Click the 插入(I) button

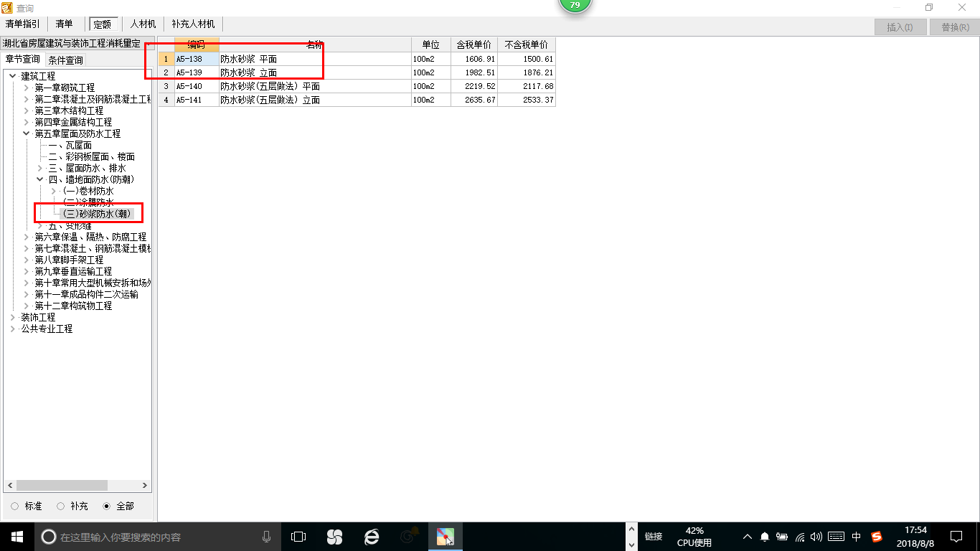900,27
